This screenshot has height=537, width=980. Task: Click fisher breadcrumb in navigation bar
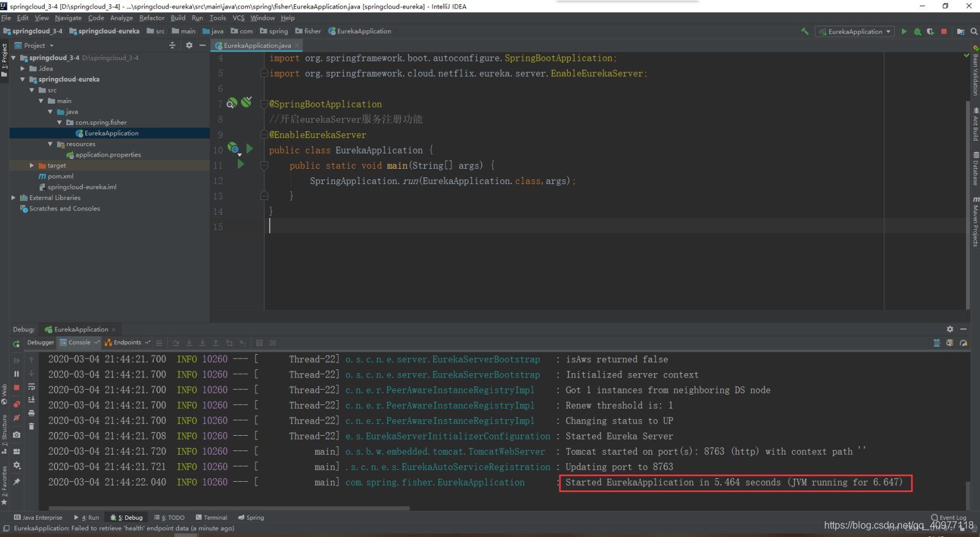pos(308,31)
